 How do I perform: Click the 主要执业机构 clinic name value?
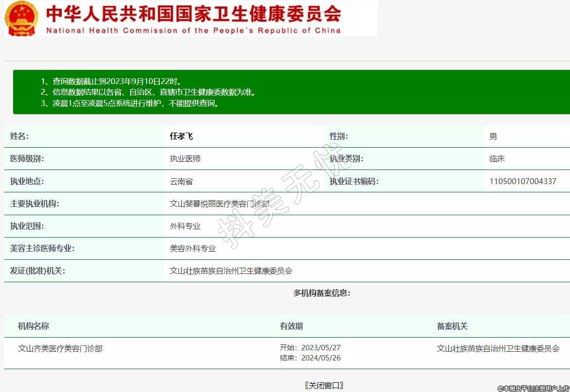point(219,204)
